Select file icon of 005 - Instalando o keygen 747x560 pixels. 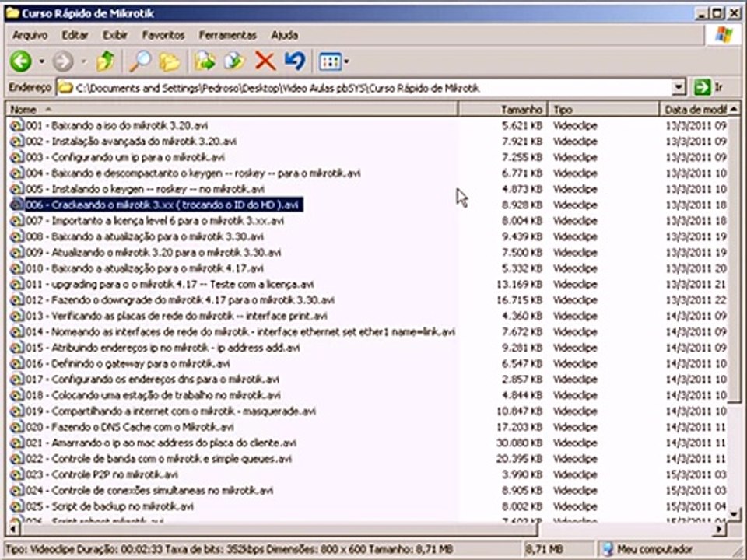(x=16, y=189)
